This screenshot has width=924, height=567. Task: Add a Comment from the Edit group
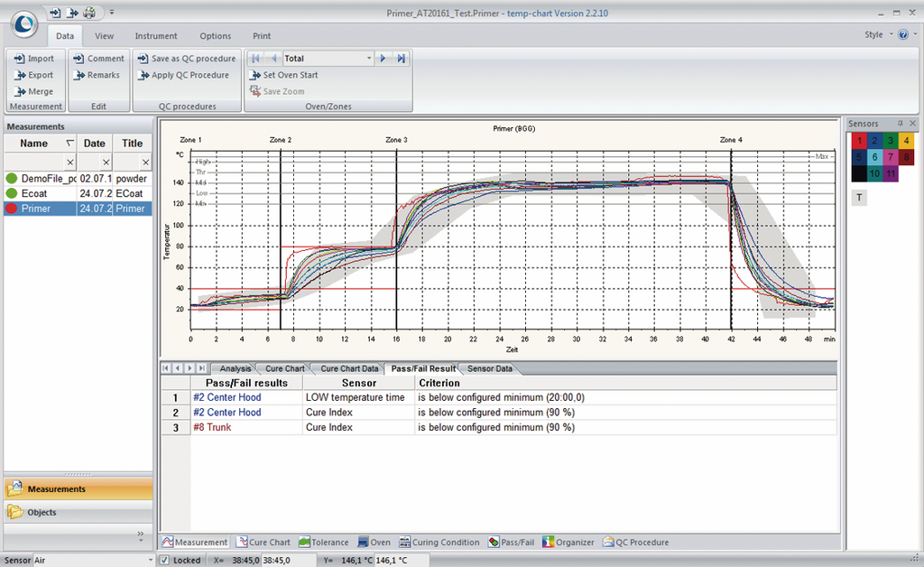click(x=99, y=59)
